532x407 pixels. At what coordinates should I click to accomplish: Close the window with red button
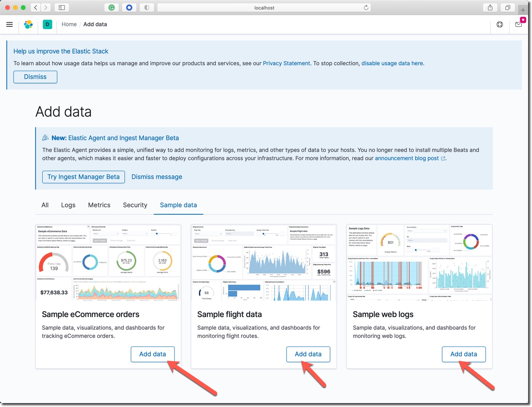[7, 7]
